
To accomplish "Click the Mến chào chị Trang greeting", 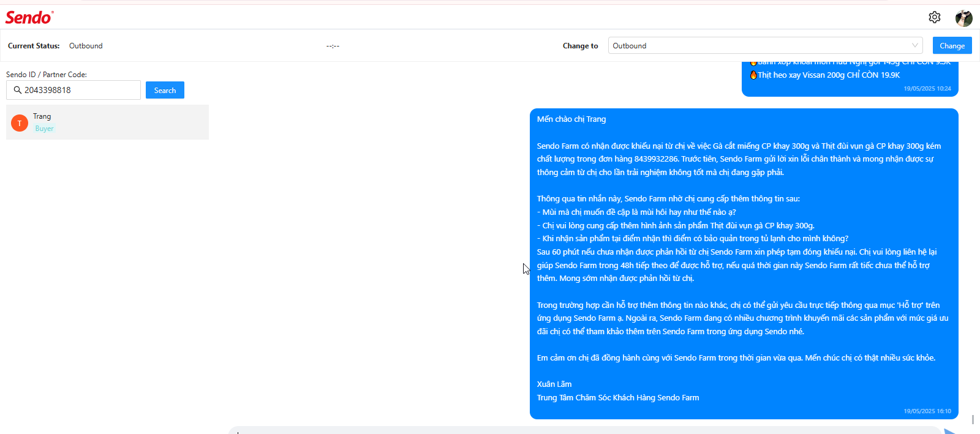I will pos(571,119).
